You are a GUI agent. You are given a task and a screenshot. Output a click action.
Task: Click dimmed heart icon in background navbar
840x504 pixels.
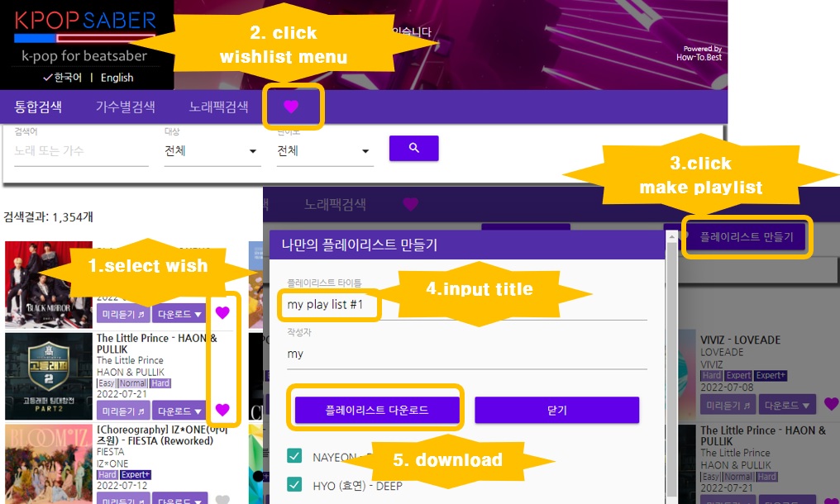coord(410,204)
